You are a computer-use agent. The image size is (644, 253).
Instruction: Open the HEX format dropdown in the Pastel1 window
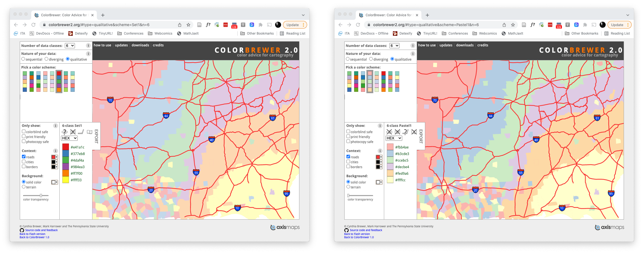coord(393,138)
